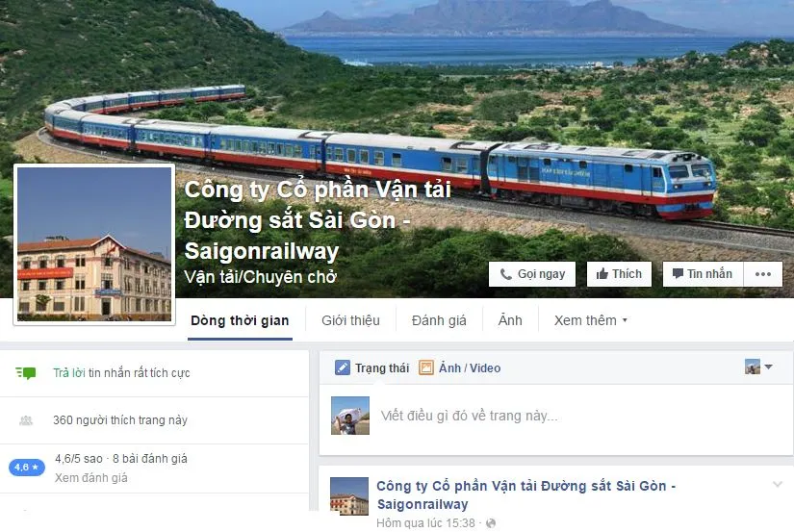The width and height of the screenshot is (794, 532).
Task: Expand the Xem thêm dropdown
Action: coord(590,320)
